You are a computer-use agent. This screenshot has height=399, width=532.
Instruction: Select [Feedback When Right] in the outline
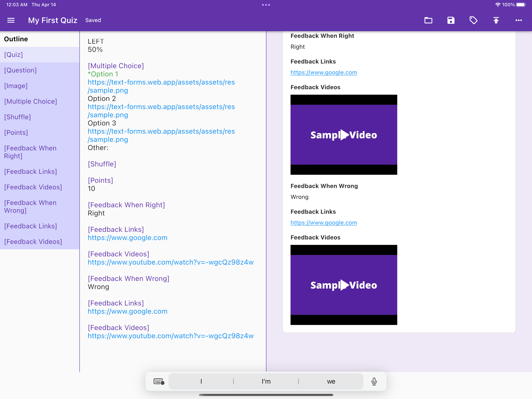(40, 152)
